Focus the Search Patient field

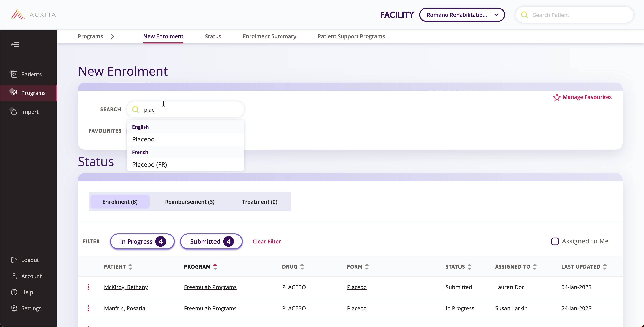coord(575,15)
